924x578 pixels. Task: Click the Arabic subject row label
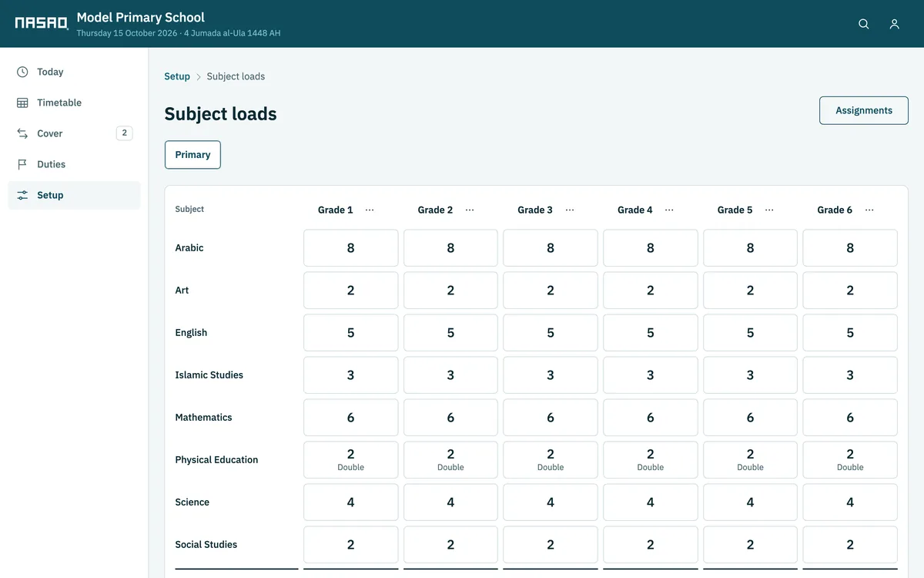[x=189, y=248]
